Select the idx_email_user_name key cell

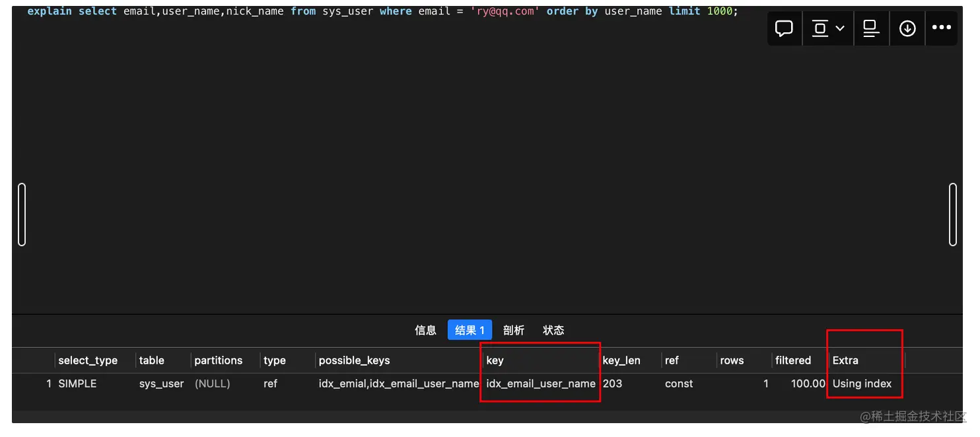[x=541, y=384]
